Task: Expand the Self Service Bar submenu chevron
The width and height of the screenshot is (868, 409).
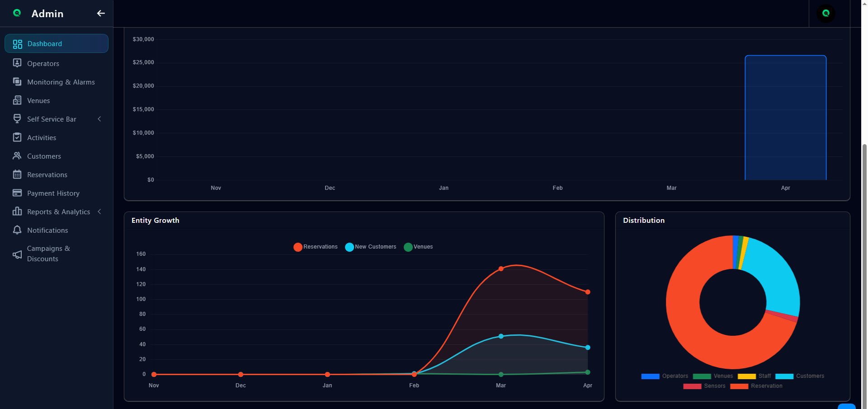Action: (99, 119)
